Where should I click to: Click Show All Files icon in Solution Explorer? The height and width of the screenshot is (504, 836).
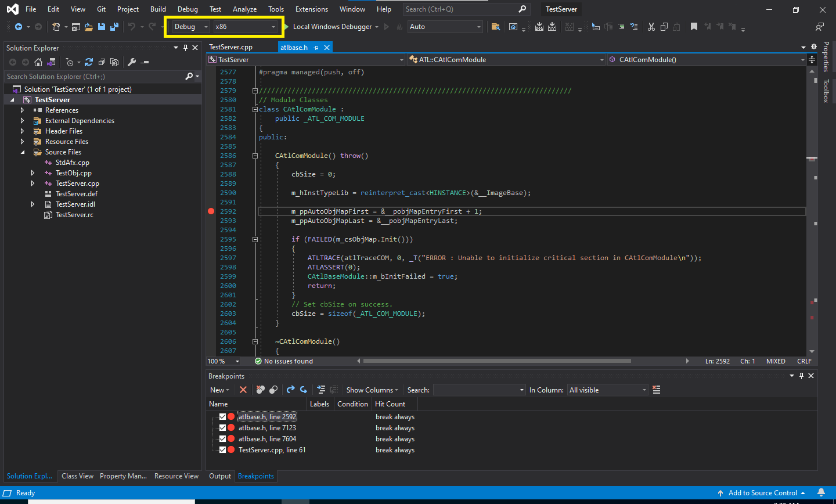pos(114,62)
